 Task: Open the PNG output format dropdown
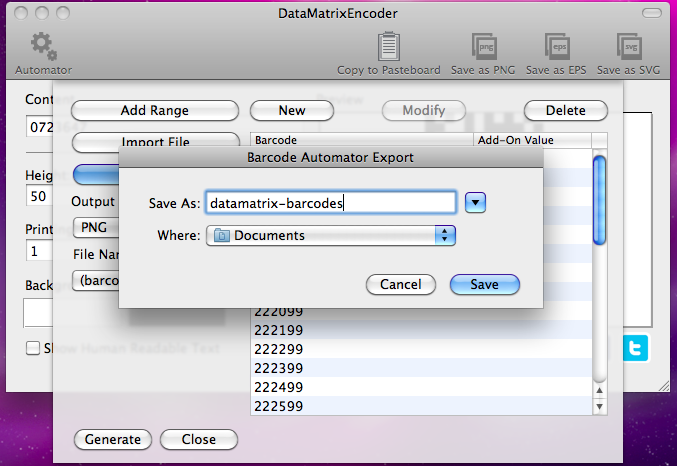click(95, 227)
